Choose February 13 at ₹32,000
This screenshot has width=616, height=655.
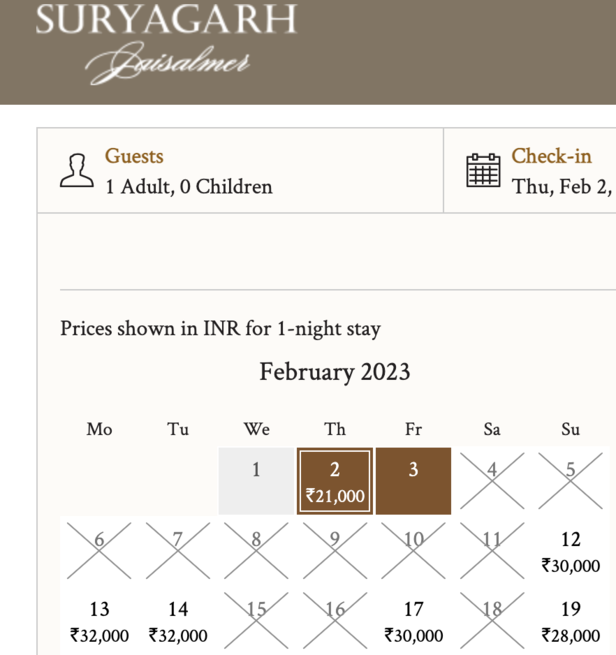click(x=99, y=621)
